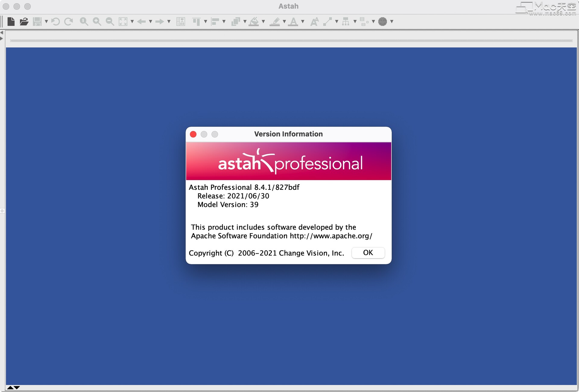This screenshot has width=579, height=392.
Task: Open the compartment layout dropdown arrow
Action: tap(373, 21)
